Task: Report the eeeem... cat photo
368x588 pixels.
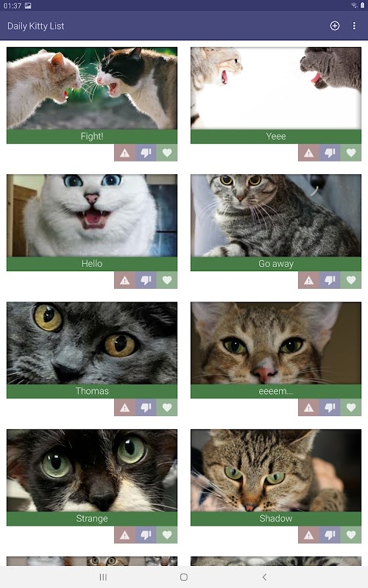Action: [309, 408]
